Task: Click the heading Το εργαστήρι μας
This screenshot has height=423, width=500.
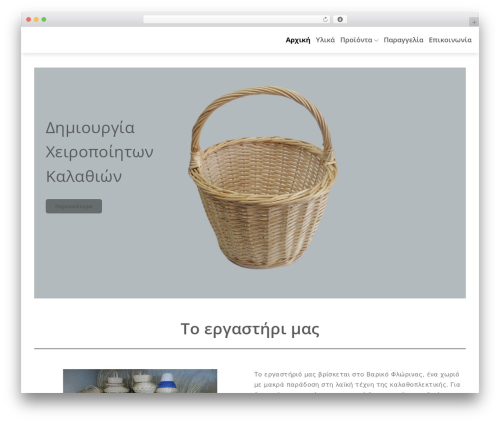Action: [x=250, y=329]
